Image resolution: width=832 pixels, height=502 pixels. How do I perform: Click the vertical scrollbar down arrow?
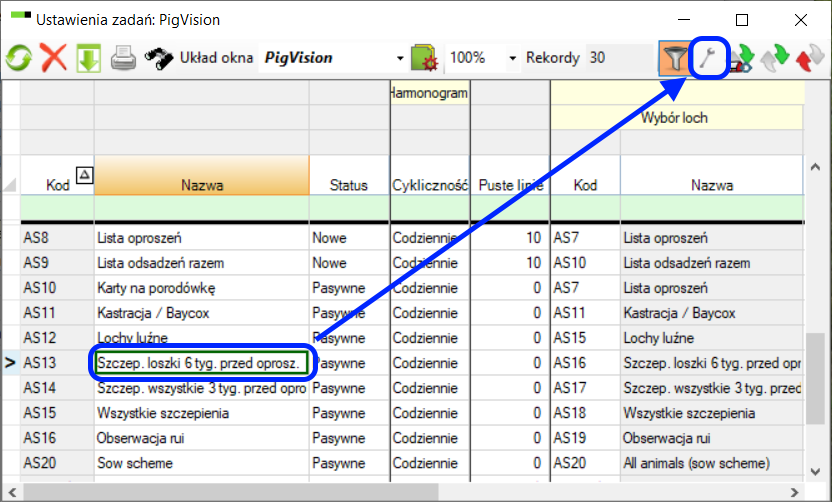tap(816, 471)
